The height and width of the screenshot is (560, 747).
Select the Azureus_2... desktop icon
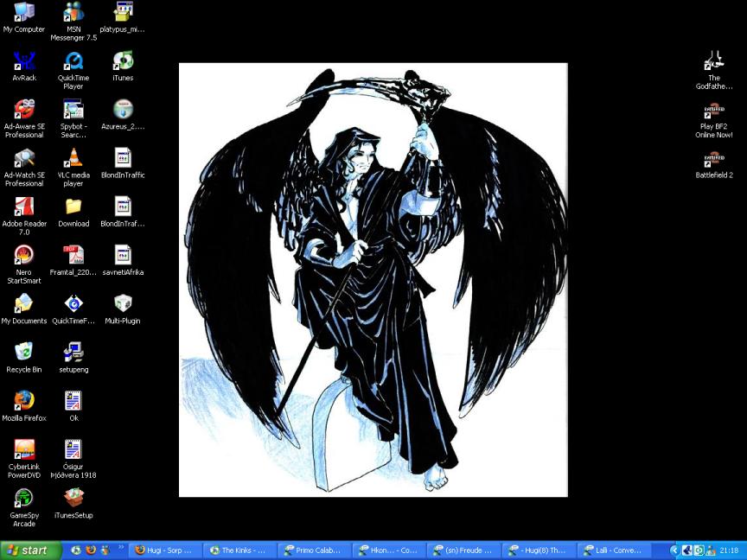(x=123, y=115)
